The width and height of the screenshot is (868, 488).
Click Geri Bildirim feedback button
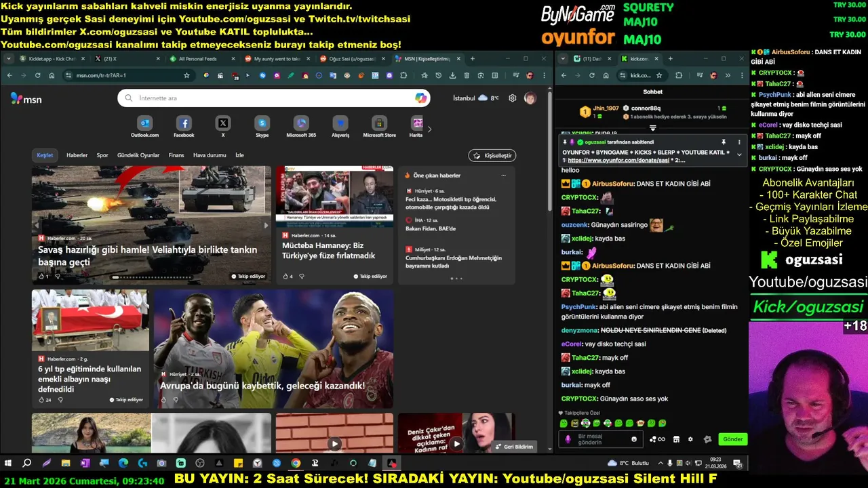[x=513, y=447]
